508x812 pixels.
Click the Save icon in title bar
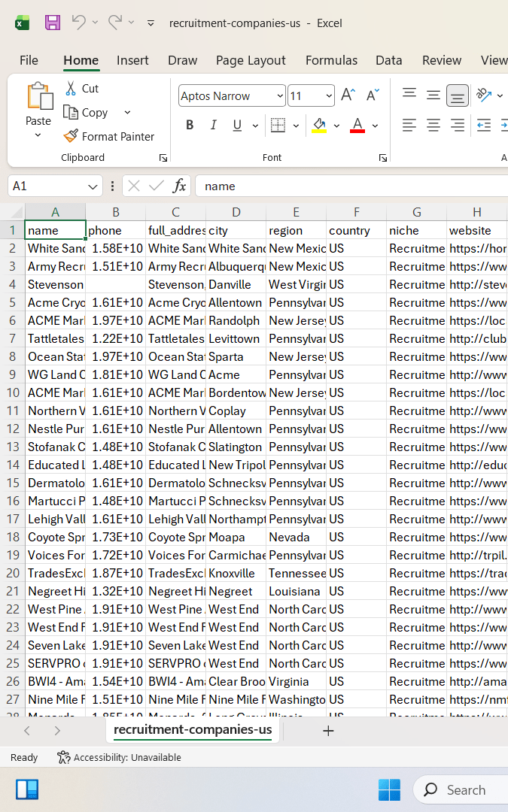53,23
